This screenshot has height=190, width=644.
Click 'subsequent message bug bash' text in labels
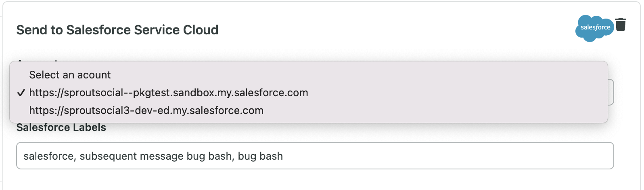pos(156,156)
